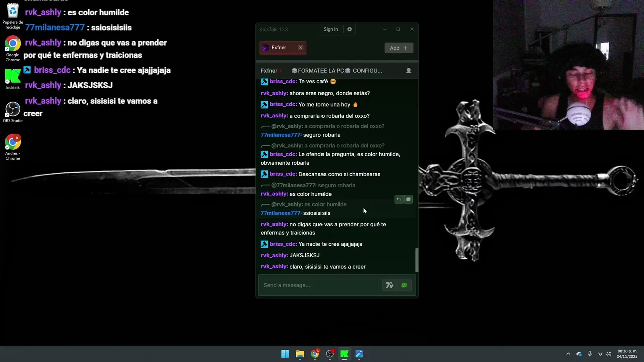Click the webcam overlay thumbnail
The image size is (644, 362).
[x=568, y=65]
